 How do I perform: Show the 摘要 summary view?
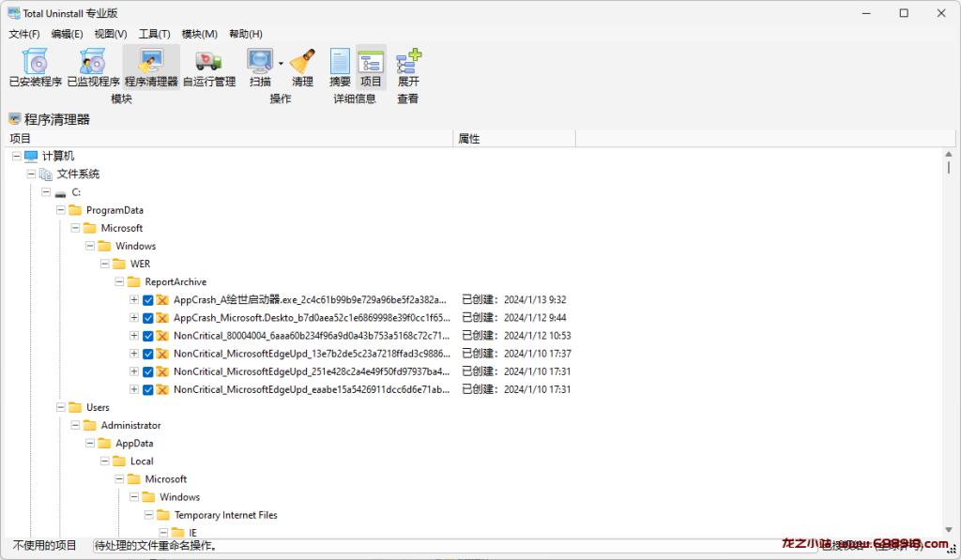[340, 68]
